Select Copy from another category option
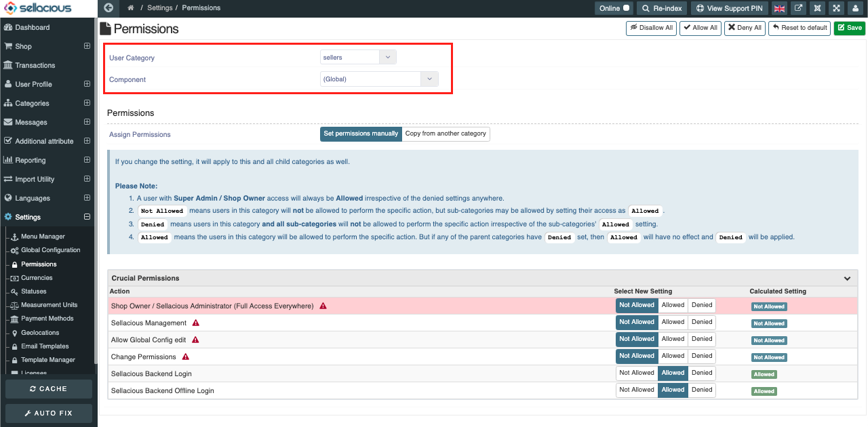The height and width of the screenshot is (427, 868). [446, 134]
